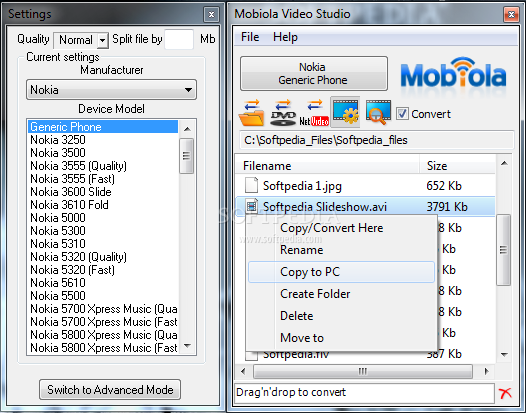The image size is (526, 413).
Task: Click Switch to Advanced Mode button
Action: (110, 390)
